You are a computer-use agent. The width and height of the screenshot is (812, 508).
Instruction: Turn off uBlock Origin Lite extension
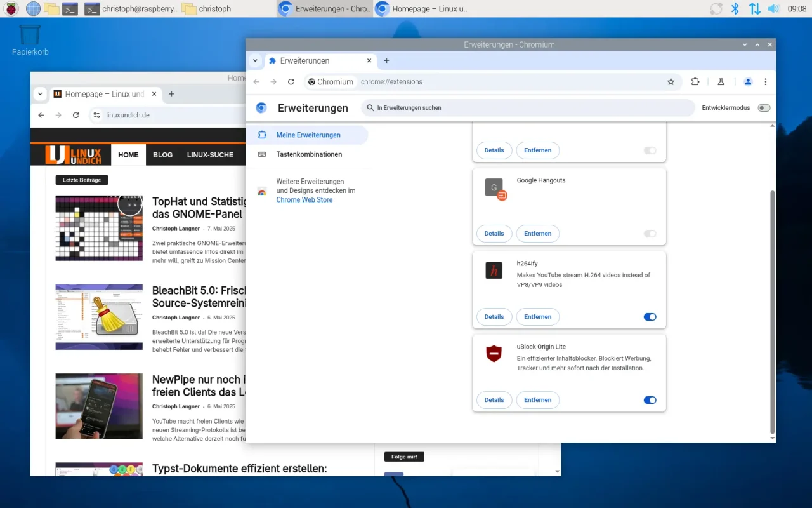(x=650, y=400)
